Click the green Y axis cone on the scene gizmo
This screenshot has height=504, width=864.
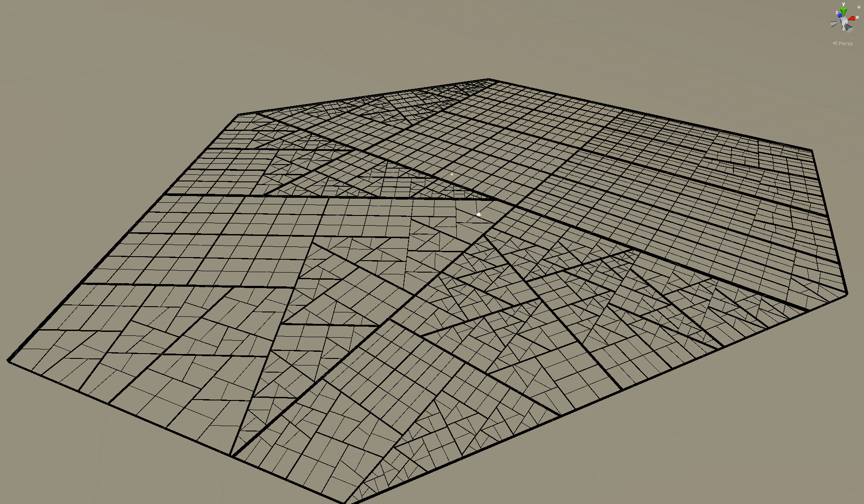(x=844, y=12)
